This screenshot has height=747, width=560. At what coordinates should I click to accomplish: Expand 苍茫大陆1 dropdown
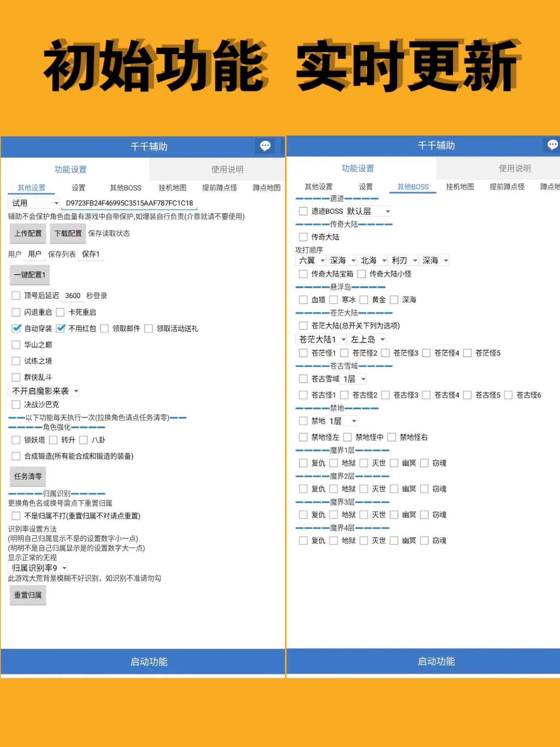coord(321,339)
